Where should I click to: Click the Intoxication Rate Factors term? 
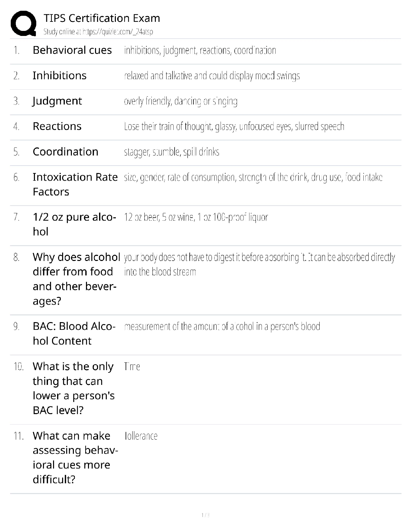(x=75, y=184)
